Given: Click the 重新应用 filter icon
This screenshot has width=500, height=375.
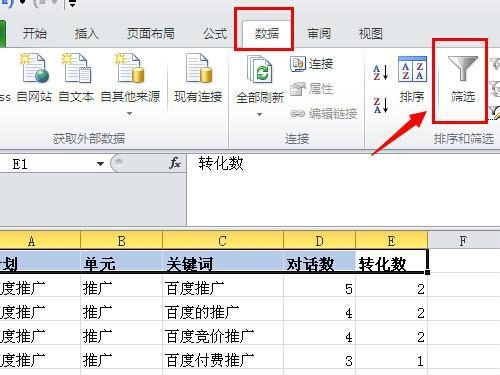Looking at the screenshot, I should (x=496, y=88).
